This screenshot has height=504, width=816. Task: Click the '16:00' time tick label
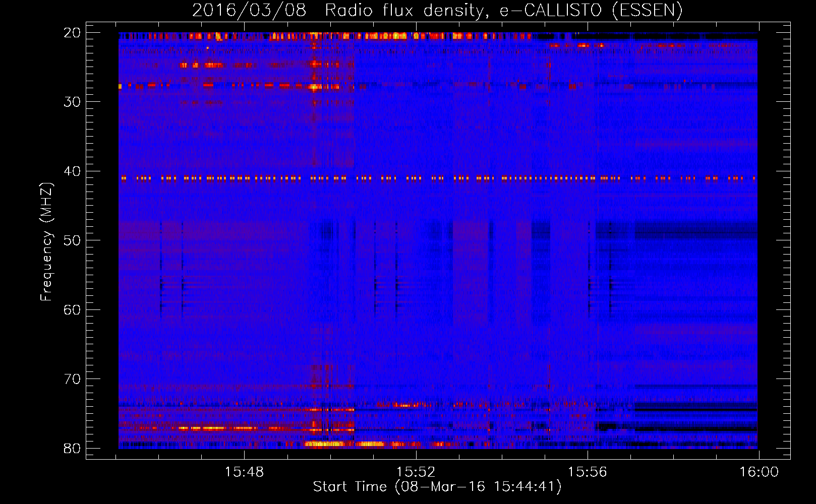click(759, 472)
